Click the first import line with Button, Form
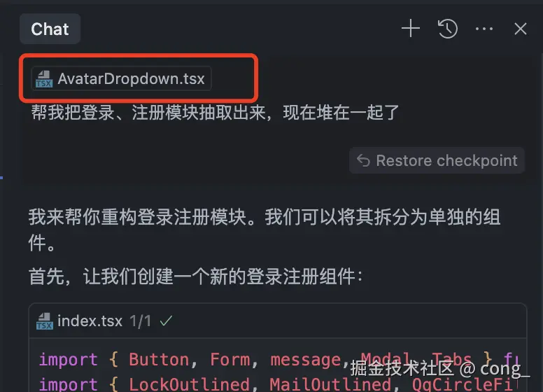 (277, 359)
